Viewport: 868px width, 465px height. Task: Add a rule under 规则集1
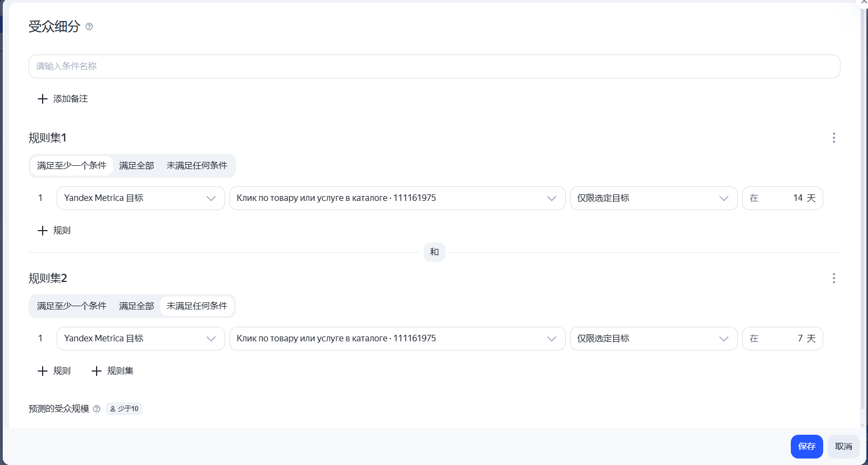(54, 231)
